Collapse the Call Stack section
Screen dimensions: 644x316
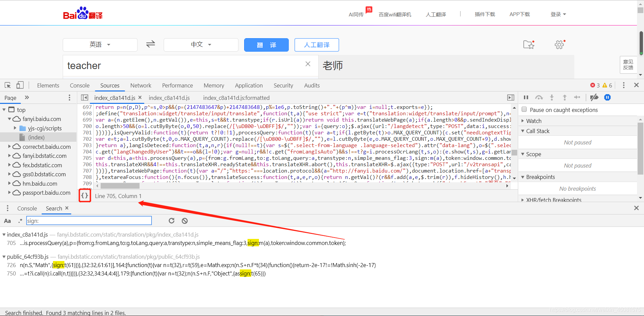(x=523, y=131)
